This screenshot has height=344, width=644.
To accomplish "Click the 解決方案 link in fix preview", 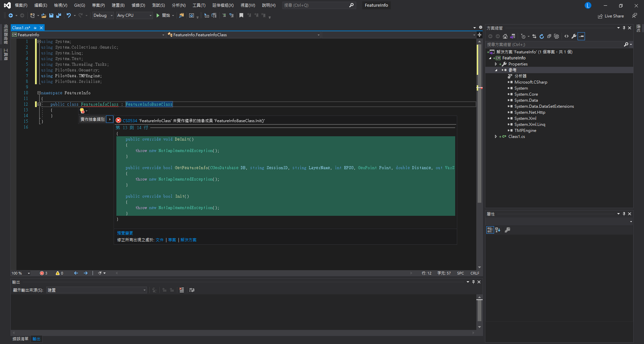I will pos(189,240).
